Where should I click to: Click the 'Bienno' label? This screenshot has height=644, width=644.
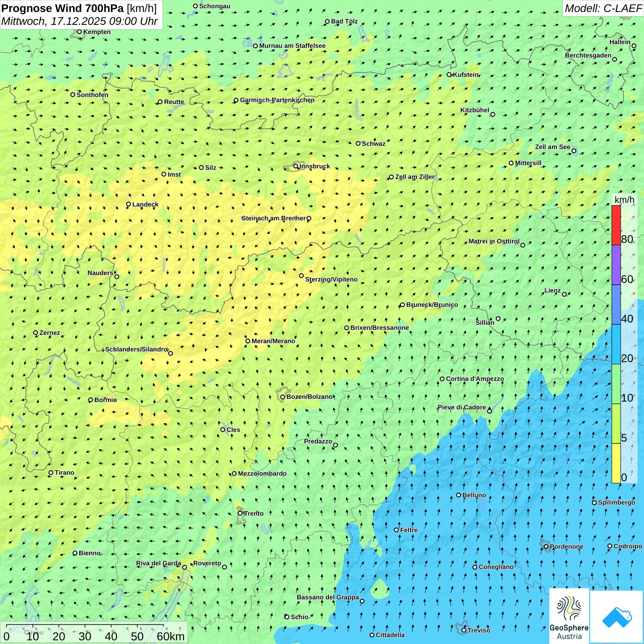pyautogui.click(x=90, y=553)
